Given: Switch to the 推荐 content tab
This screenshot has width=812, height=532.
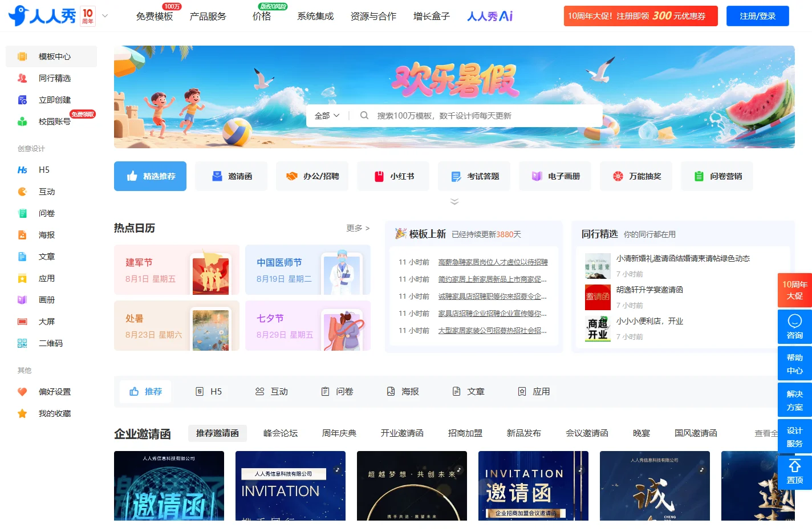Looking at the screenshot, I should (146, 391).
